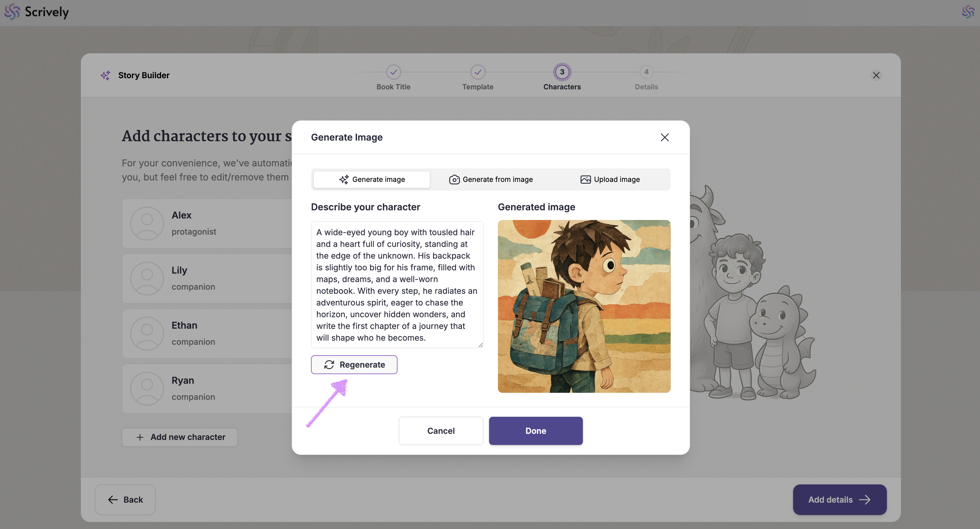This screenshot has width=980, height=529.
Task: Click Add new character button
Action: [180, 437]
